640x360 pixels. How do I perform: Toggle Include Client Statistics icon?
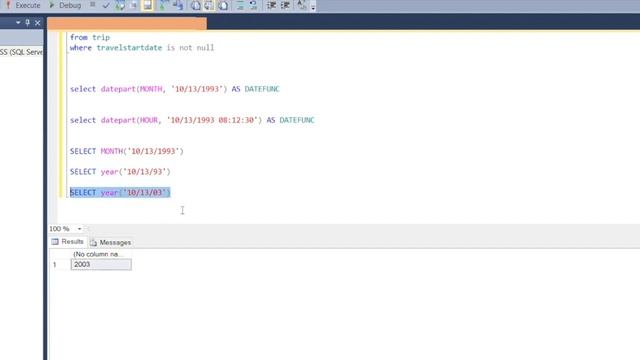click(x=178, y=5)
